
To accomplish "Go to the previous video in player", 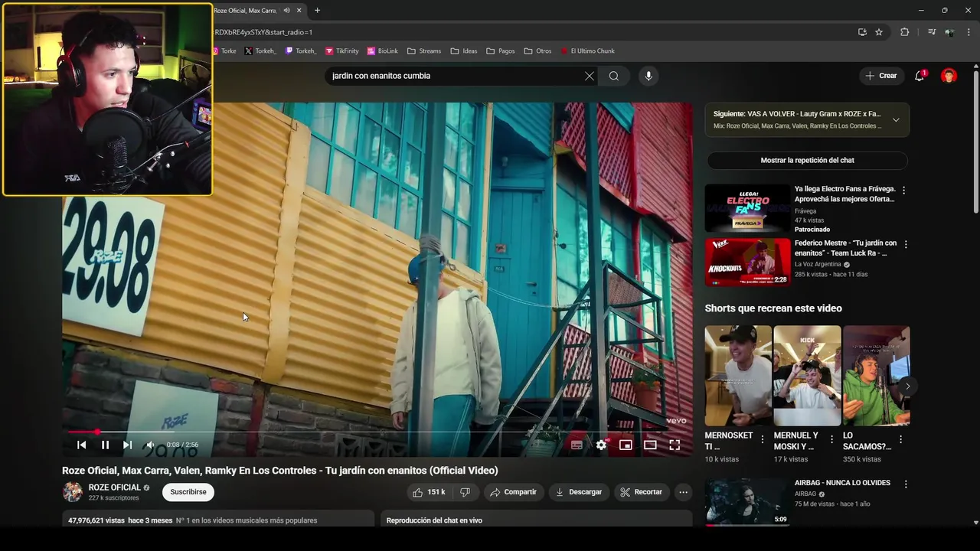I will (81, 445).
